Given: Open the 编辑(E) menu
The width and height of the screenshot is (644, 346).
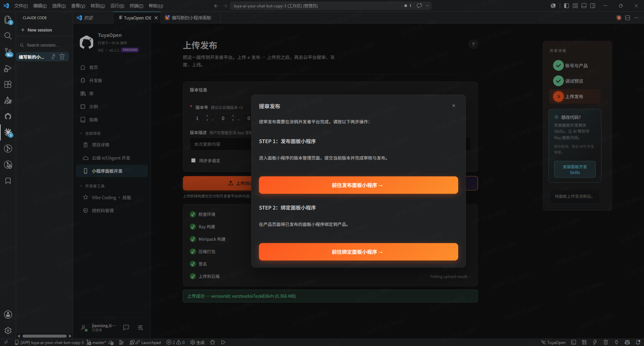Looking at the screenshot, I should pos(40,6).
